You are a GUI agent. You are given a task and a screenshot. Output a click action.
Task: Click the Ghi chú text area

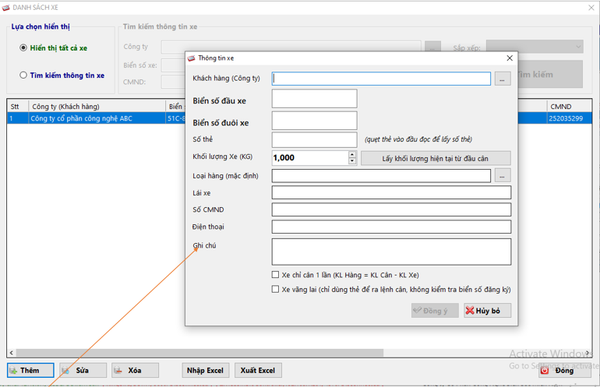[391, 251]
